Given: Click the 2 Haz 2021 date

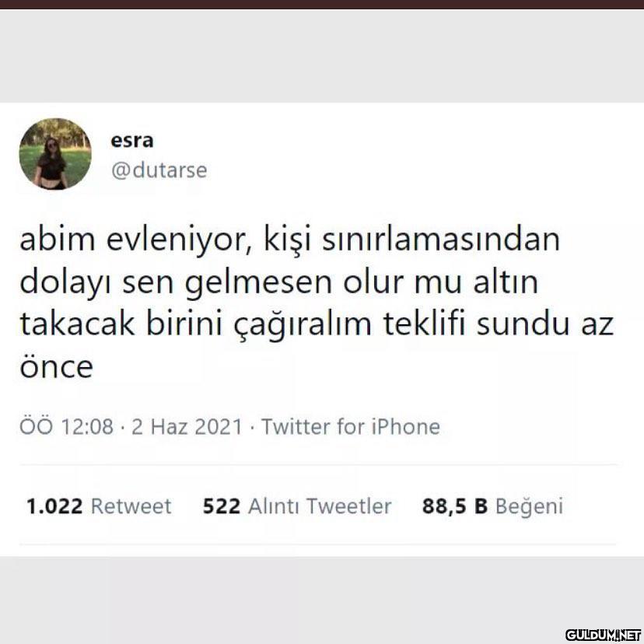Looking at the screenshot, I should [187, 427].
